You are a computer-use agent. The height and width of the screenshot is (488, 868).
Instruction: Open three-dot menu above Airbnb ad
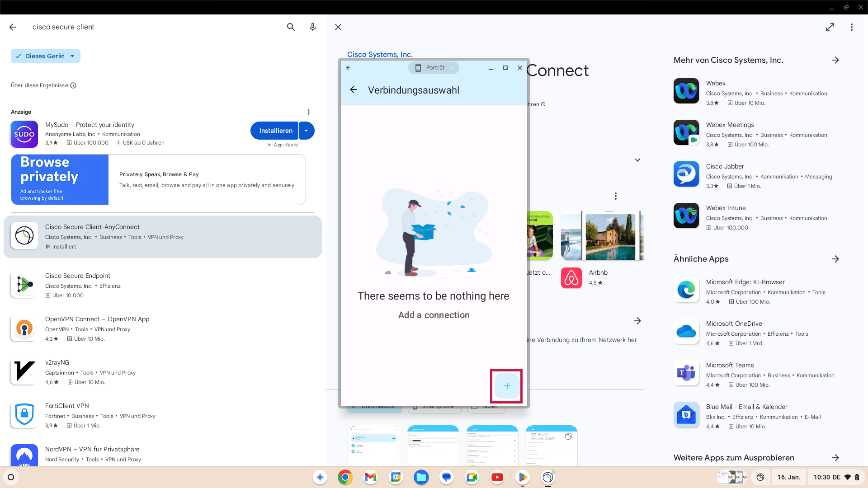[x=615, y=196]
